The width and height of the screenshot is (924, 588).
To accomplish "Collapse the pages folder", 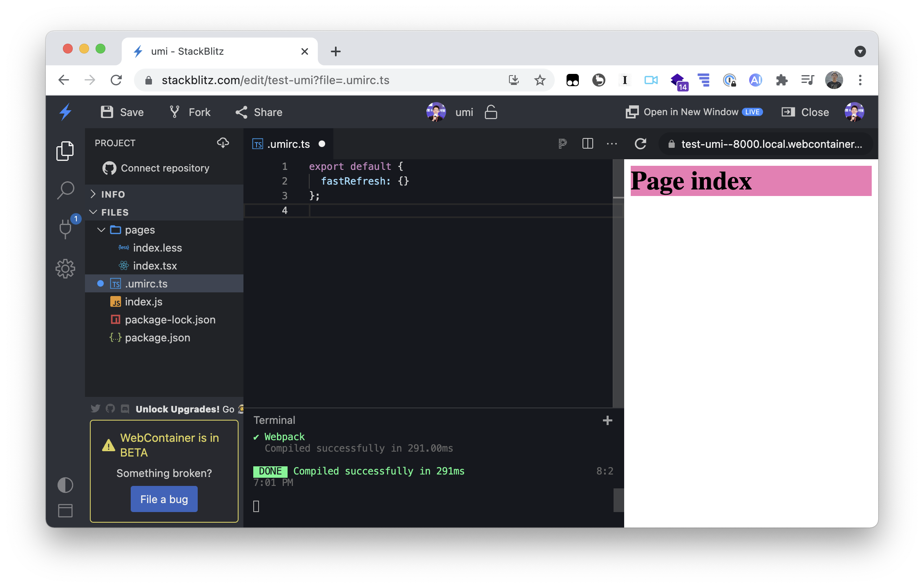I will (140, 230).
